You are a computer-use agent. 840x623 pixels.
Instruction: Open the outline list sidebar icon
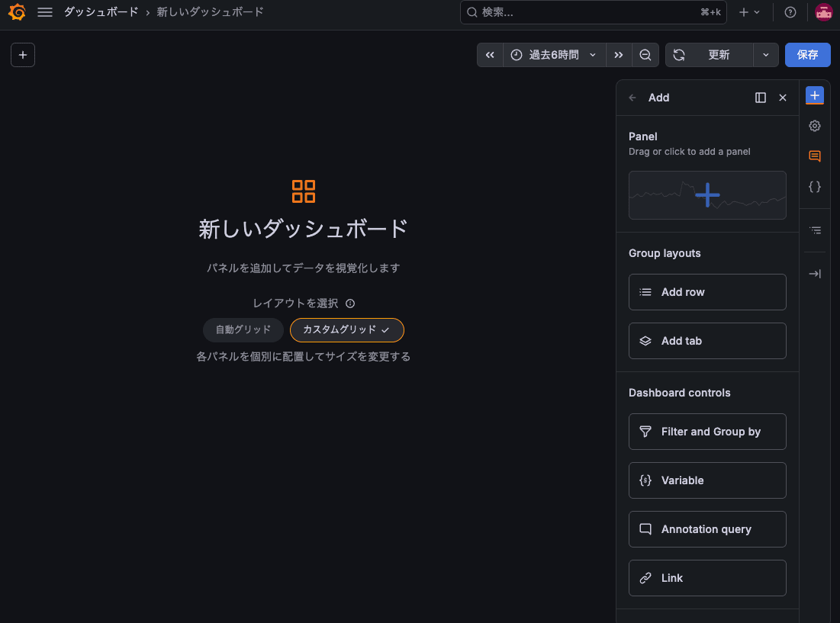[814, 230]
